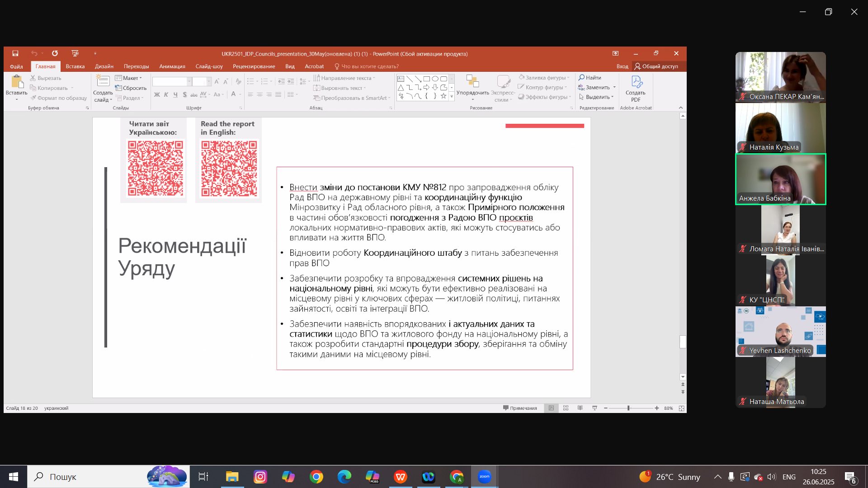Expand the Макет layout dropdown
The image size is (868, 488).
point(131,78)
